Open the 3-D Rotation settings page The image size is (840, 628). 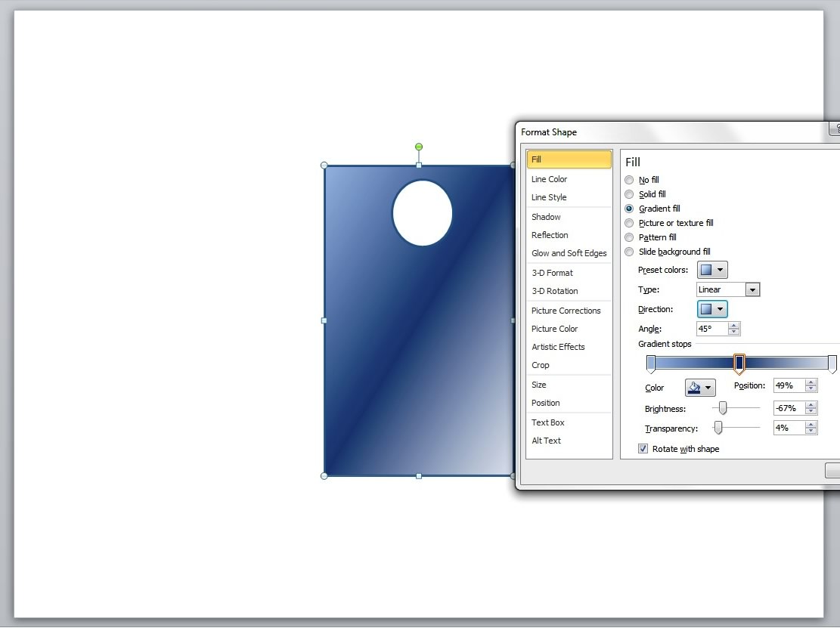(x=553, y=291)
